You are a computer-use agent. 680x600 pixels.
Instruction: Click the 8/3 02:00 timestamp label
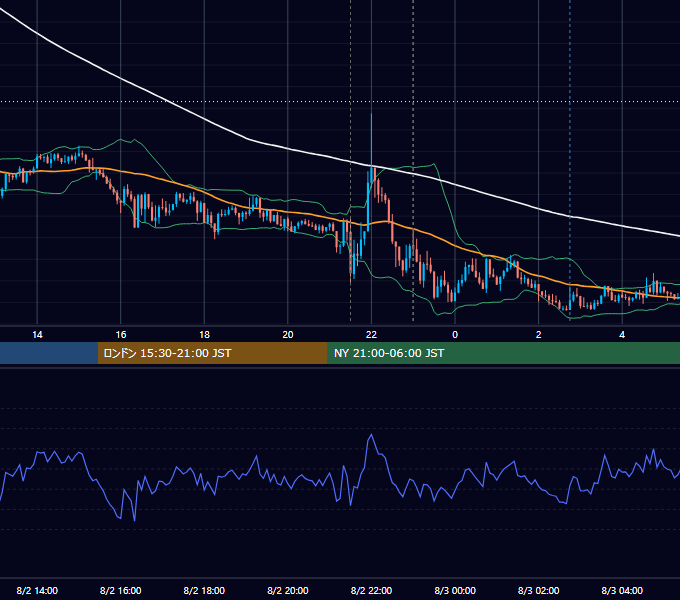538,590
